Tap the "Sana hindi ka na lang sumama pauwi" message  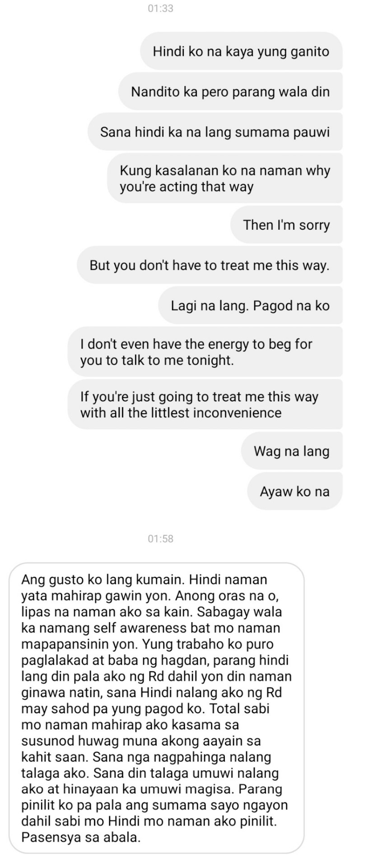[x=215, y=132]
